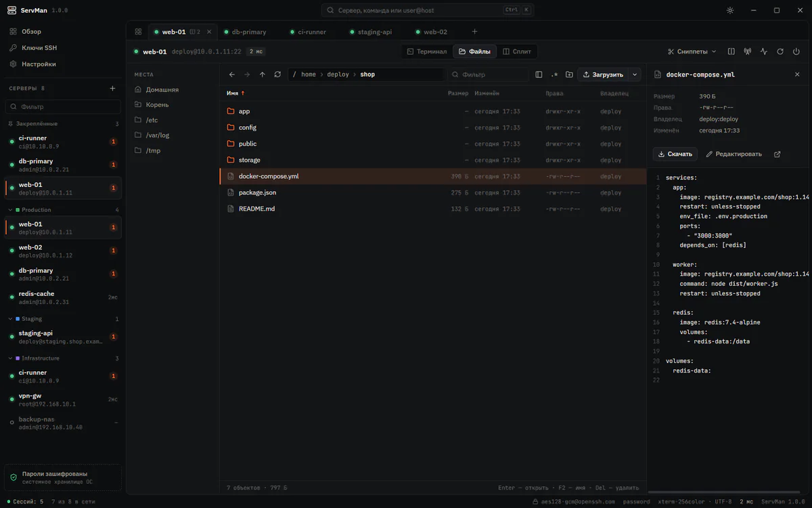Open the config folder
Image resolution: width=812 pixels, height=508 pixels.
433,127
